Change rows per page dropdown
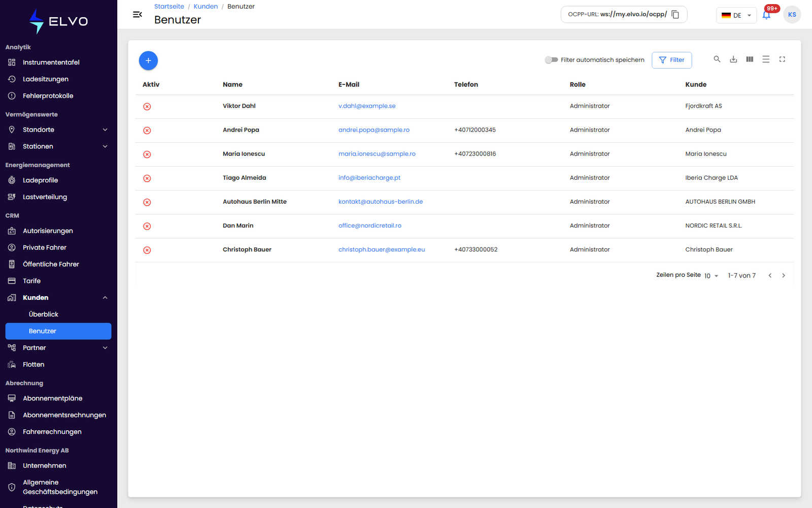812x508 pixels. [711, 276]
